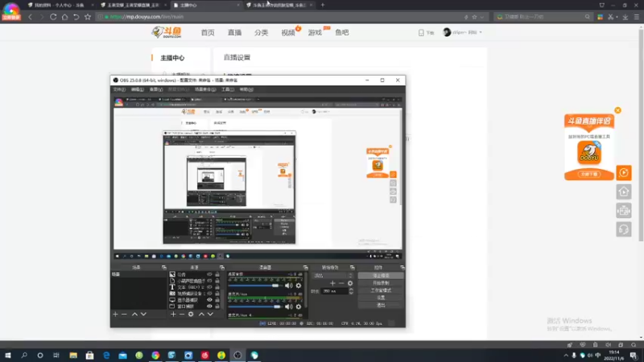Image resolution: width=644 pixels, height=362 pixels.
Task: Go to browser home page icon
Action: (64, 17)
